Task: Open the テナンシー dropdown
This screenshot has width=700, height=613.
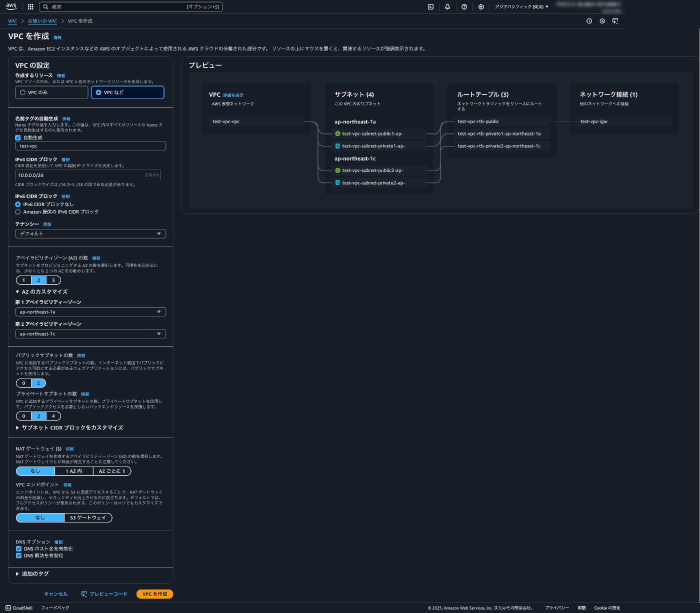Action: pos(90,233)
